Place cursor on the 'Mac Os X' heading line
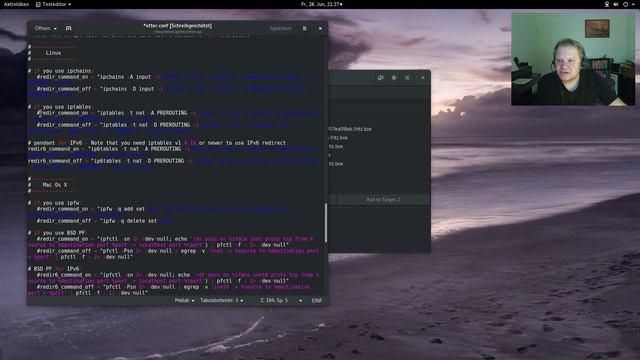The width and height of the screenshot is (640, 360). [47, 185]
